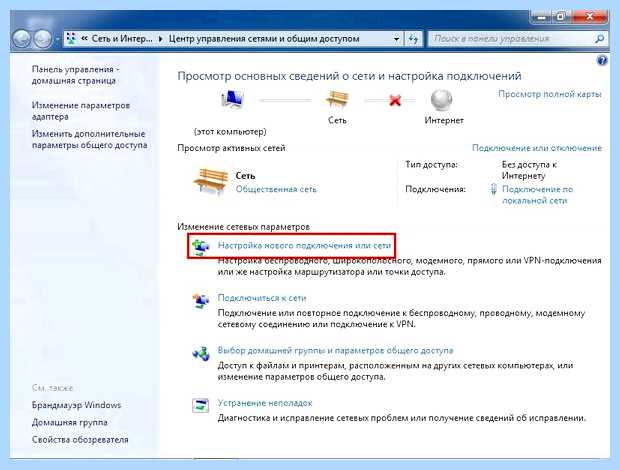The height and width of the screenshot is (470, 620).
Task: Click 'Устранение неполадок' link
Action: click(265, 403)
